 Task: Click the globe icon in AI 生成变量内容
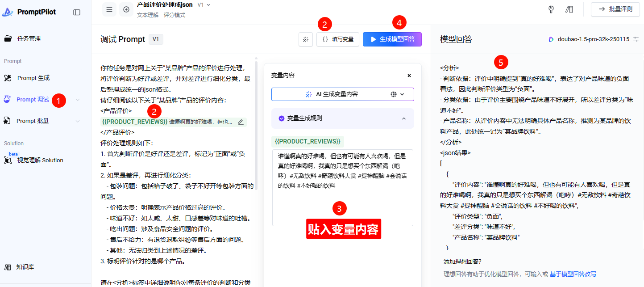394,94
